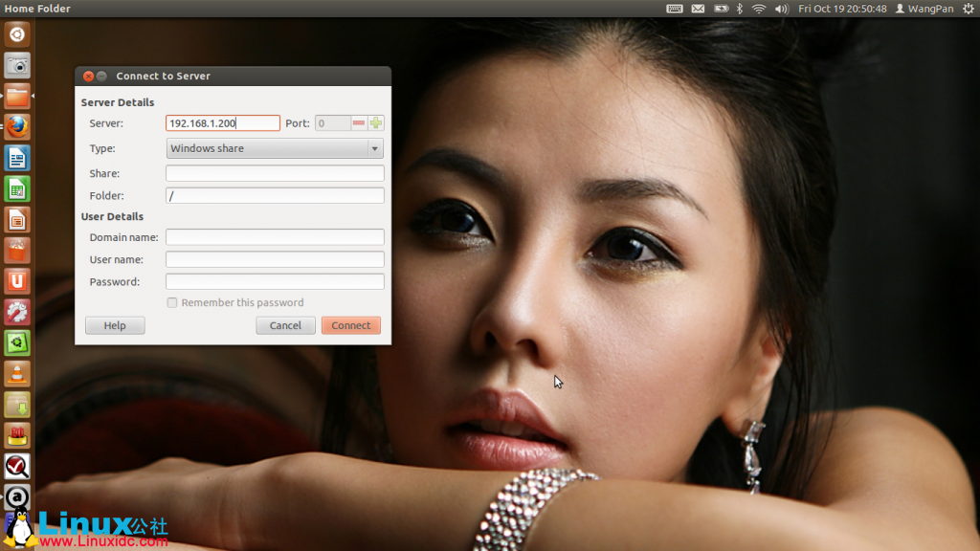Open System Settings wrench-gear icon
The image size is (980, 551).
pyautogui.click(x=17, y=313)
